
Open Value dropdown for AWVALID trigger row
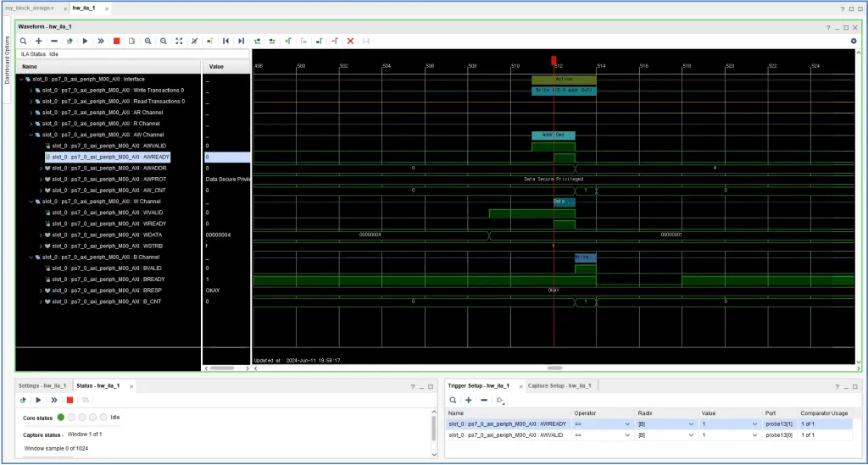pyautogui.click(x=755, y=435)
